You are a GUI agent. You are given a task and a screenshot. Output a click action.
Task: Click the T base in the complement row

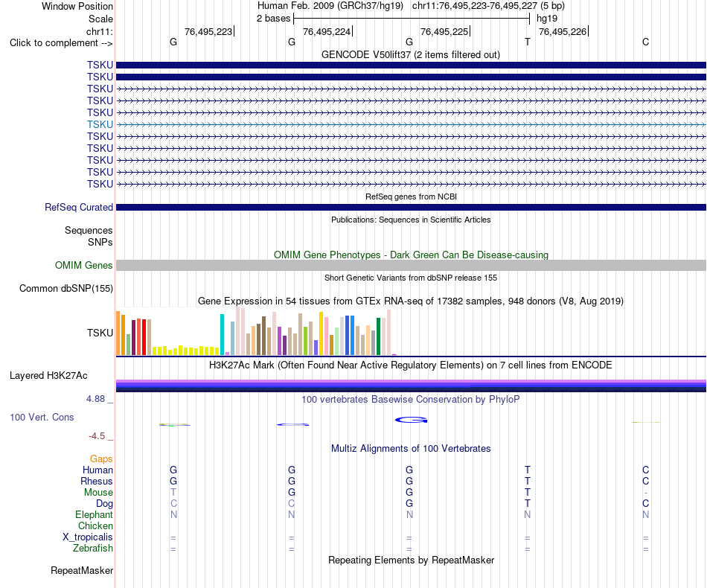[528, 42]
